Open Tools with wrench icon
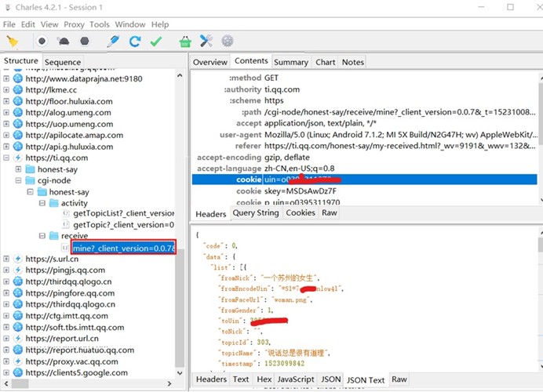This screenshot has width=543, height=392. (x=206, y=42)
